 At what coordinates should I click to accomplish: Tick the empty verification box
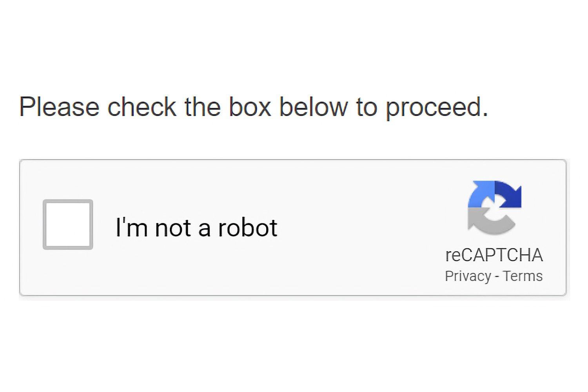coord(68,225)
